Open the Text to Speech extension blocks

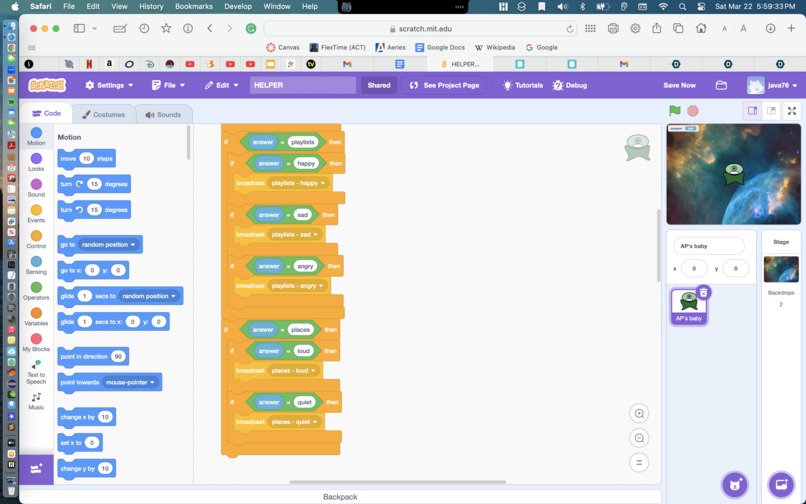(36, 372)
